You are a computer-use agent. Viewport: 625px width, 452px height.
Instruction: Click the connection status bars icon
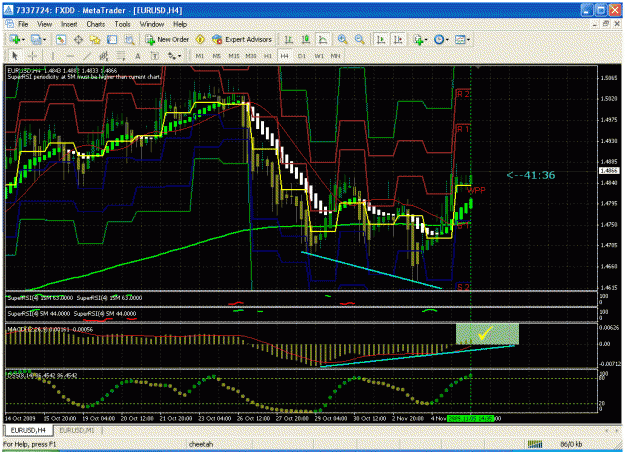click(x=535, y=444)
